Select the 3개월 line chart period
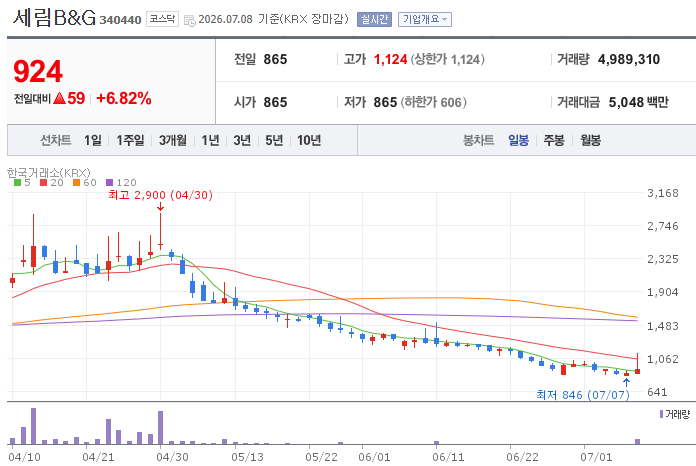 pyautogui.click(x=173, y=141)
